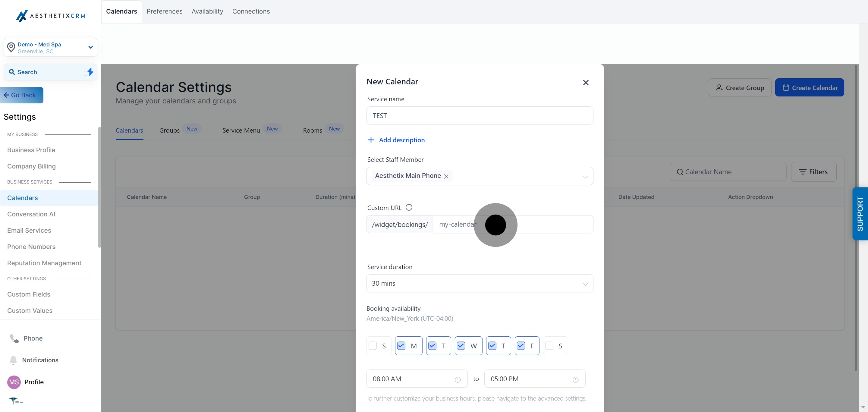
Task: Uncheck Monday booking availability
Action: (401, 346)
